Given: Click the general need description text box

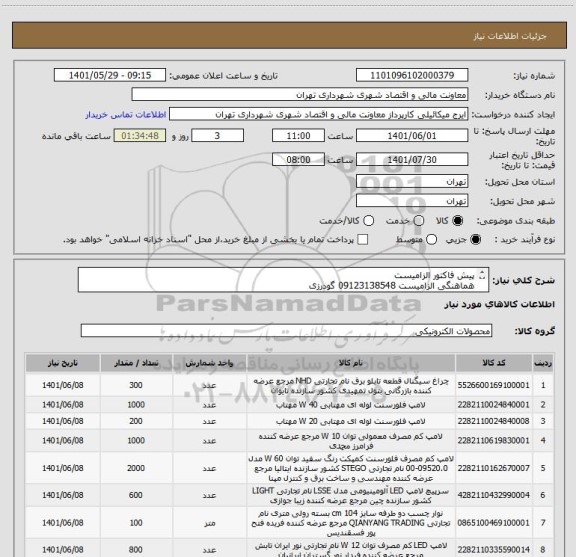Looking at the screenshot, I should (x=283, y=280).
